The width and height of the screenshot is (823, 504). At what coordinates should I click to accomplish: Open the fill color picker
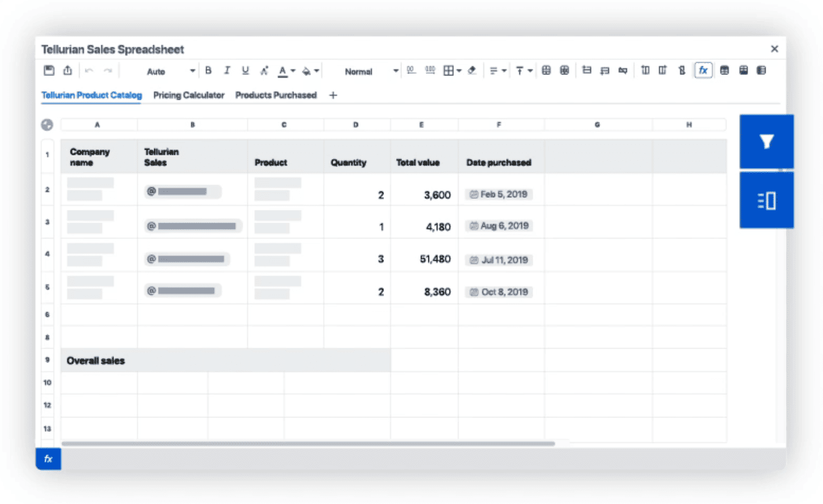tap(310, 71)
